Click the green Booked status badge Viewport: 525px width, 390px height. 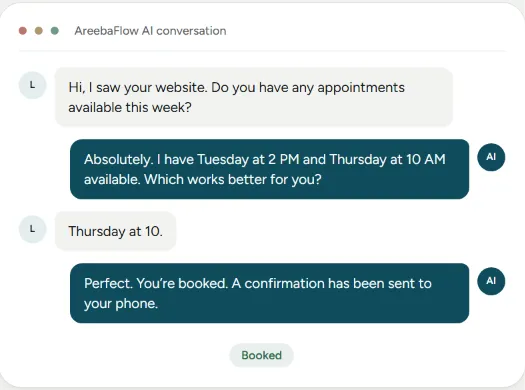pos(261,355)
